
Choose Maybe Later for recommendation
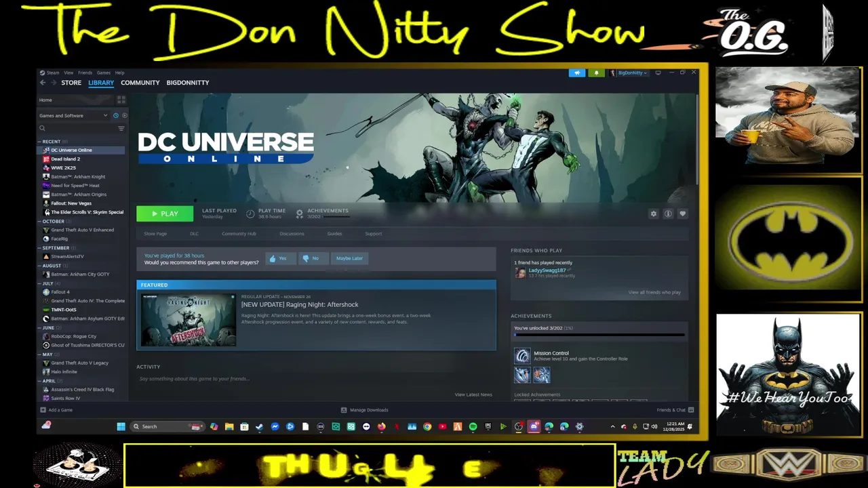point(349,258)
